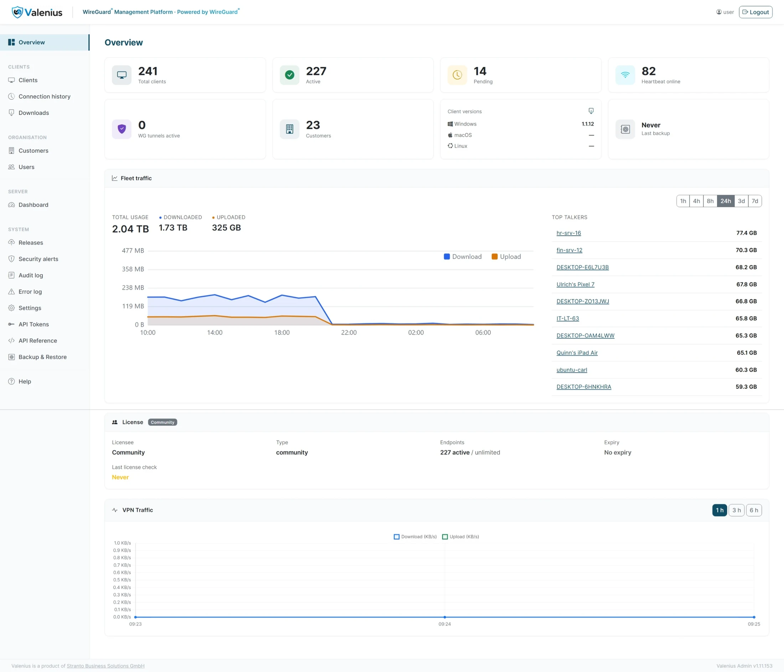784x672 pixels.
Task: Toggle Upload (KB/s) in VPN Traffic legend
Action: click(460, 537)
